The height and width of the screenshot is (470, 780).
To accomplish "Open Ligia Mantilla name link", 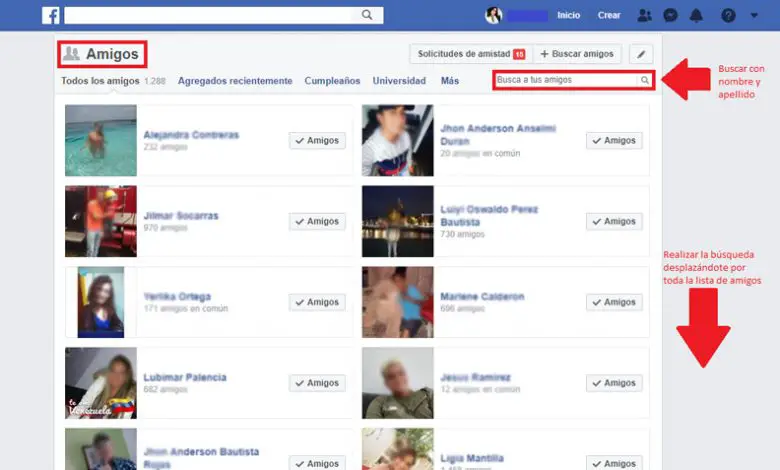I will 472,458.
